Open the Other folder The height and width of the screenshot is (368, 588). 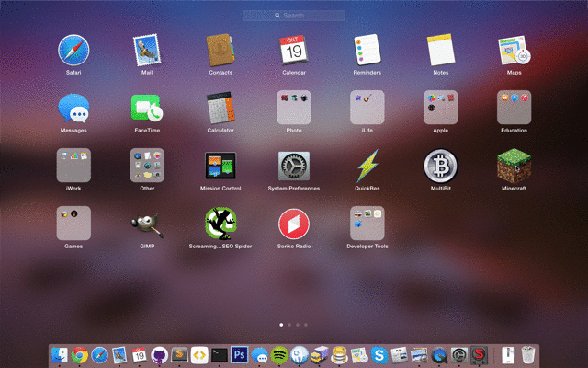click(147, 166)
